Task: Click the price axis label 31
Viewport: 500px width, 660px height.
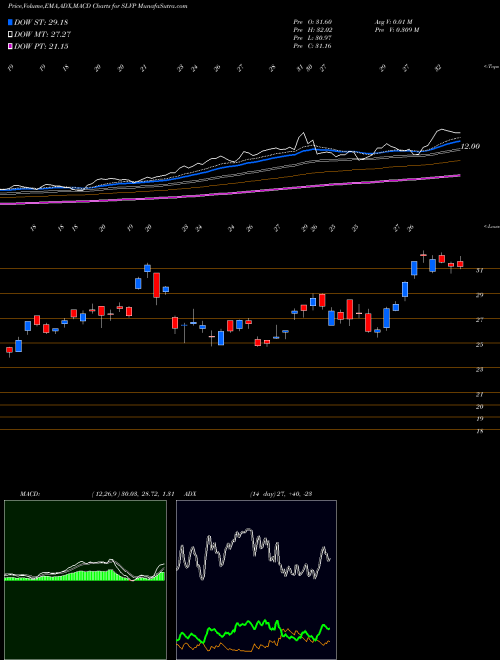Action: [479, 271]
